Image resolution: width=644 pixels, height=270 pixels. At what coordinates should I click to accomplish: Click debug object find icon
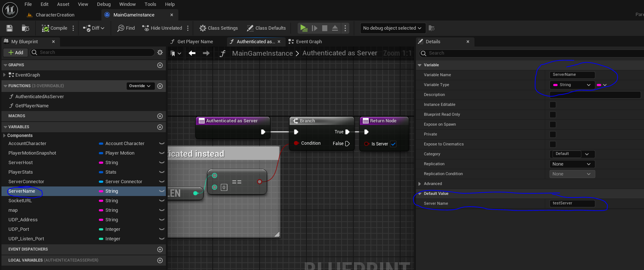(x=432, y=28)
